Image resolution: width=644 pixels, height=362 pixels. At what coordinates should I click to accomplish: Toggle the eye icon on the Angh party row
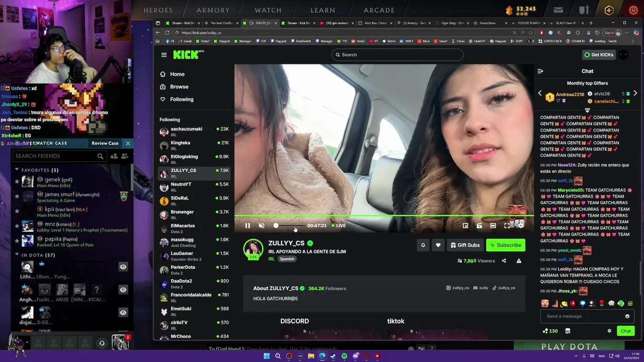tap(123, 290)
